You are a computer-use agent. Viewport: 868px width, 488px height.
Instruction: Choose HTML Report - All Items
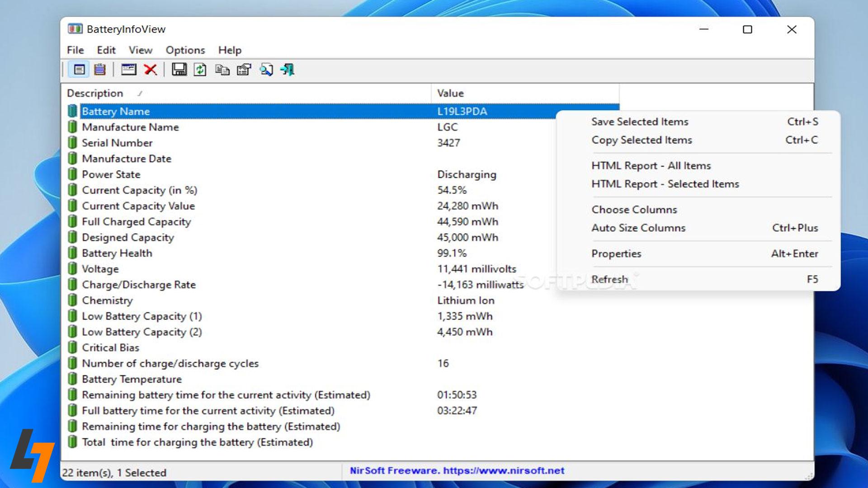[x=651, y=166]
